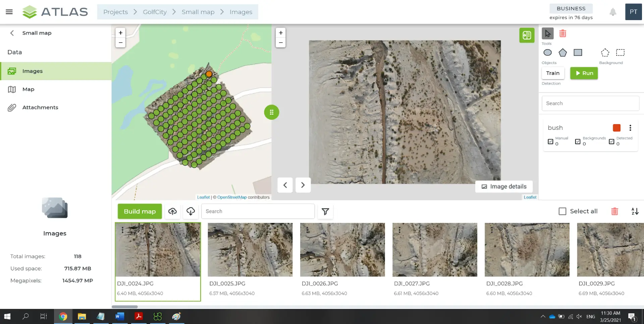Run the detection with Run button
Image resolution: width=644 pixels, height=324 pixels.
coord(584,73)
